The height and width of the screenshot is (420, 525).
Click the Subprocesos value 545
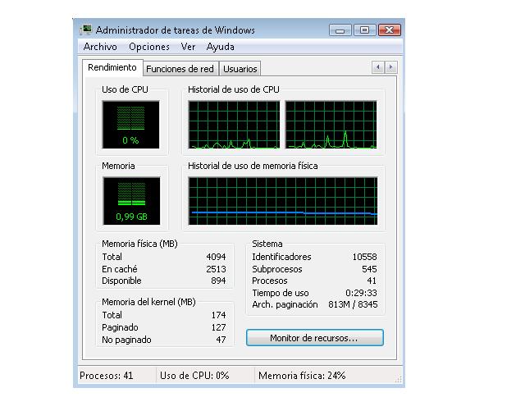369,269
